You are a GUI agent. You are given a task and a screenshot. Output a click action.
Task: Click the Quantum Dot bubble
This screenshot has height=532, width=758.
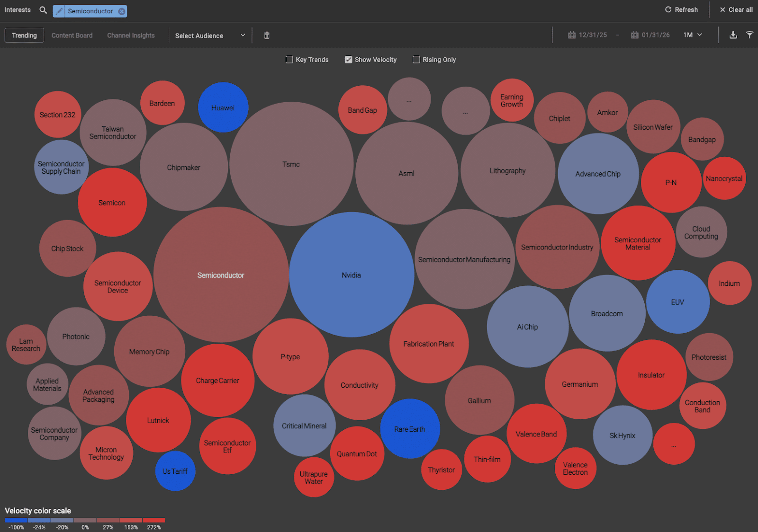click(x=357, y=453)
